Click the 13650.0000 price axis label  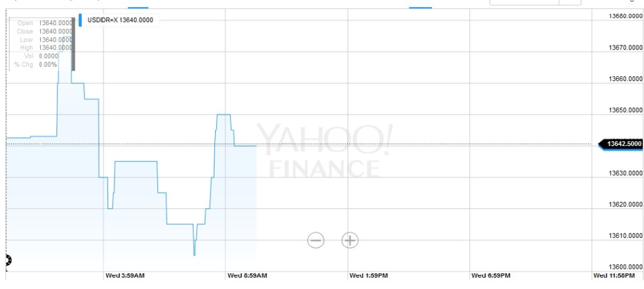[626, 111]
